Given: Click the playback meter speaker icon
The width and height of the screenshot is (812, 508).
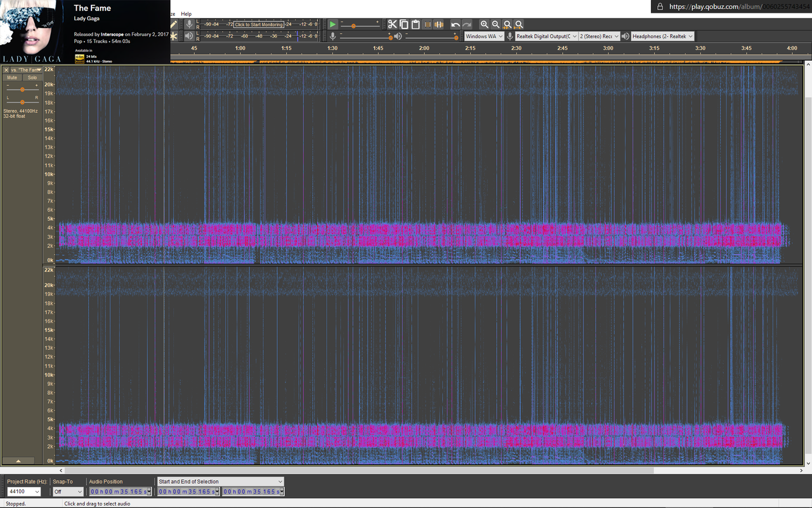Looking at the screenshot, I should 189,36.
